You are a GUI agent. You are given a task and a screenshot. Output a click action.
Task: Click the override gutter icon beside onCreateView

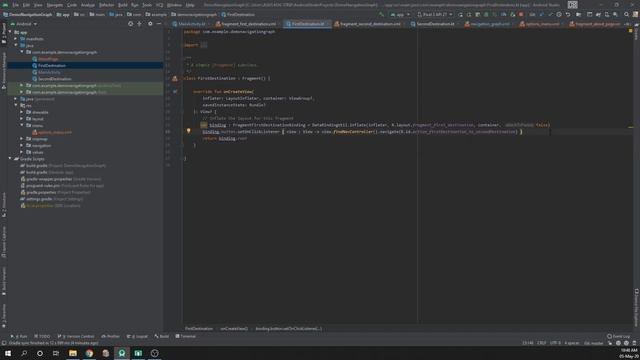175,92
